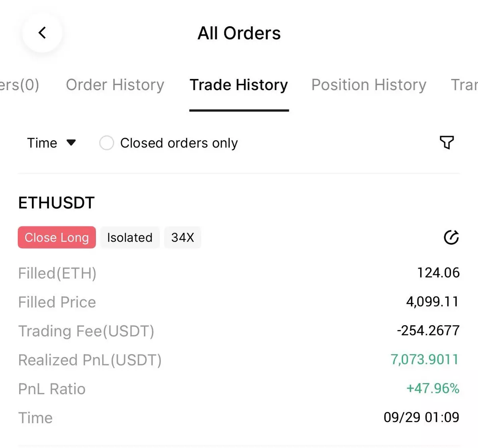Tap the PnL Ratio +47.96% value

click(x=433, y=388)
